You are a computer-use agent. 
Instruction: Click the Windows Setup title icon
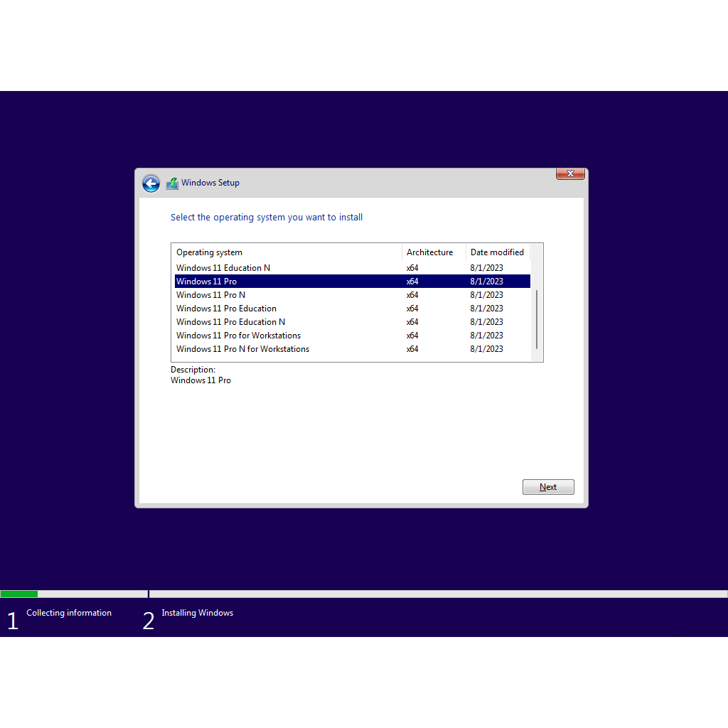tap(172, 183)
